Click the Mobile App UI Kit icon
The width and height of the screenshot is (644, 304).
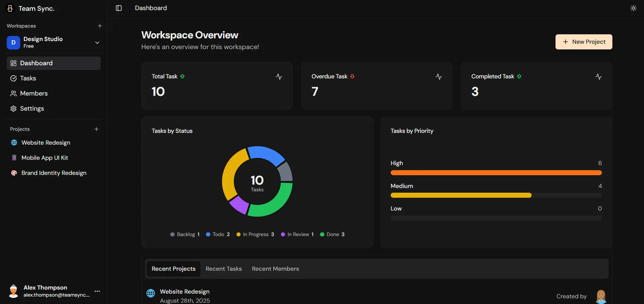14,158
